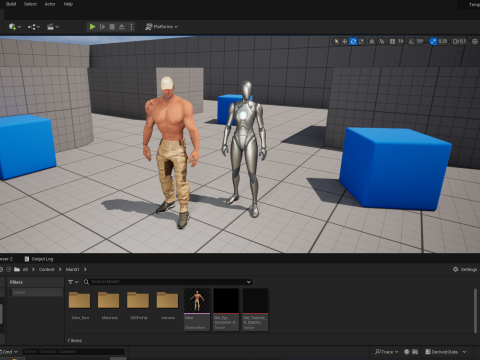Image resolution: width=480 pixels, height=360 pixels.
Task: Switch to the Output Log tab
Action: tap(39, 259)
